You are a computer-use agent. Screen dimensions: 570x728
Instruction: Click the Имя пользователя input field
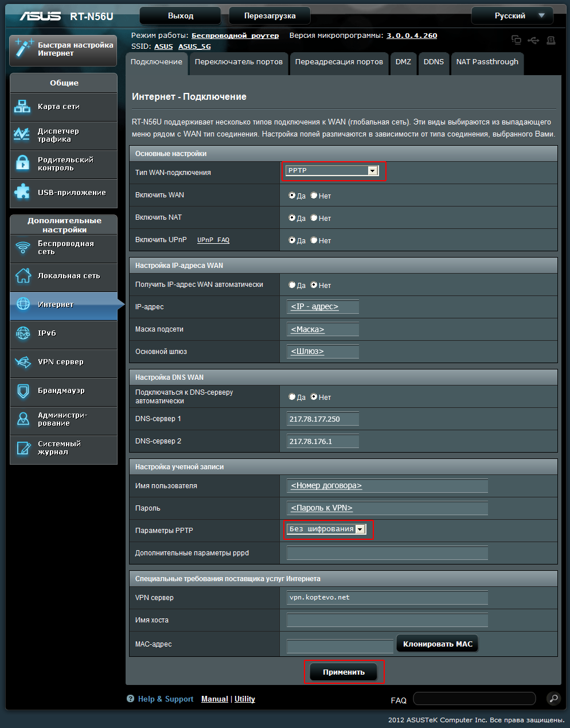[387, 486]
